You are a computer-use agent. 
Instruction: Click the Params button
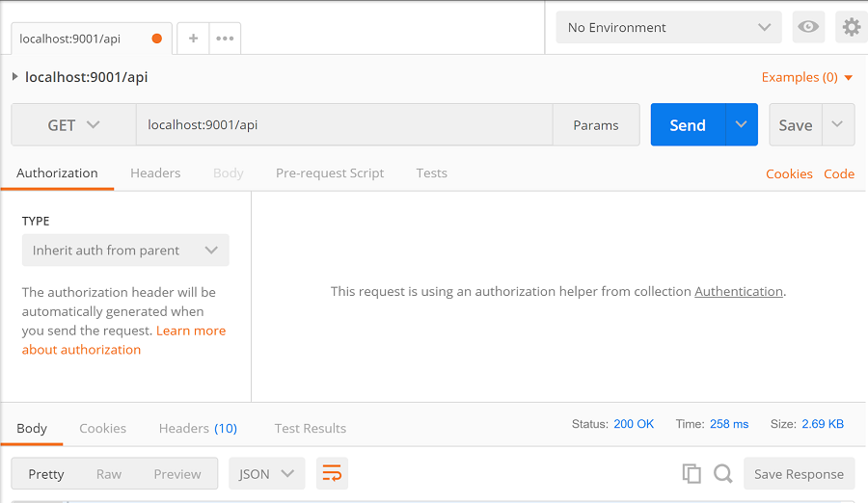tap(596, 125)
